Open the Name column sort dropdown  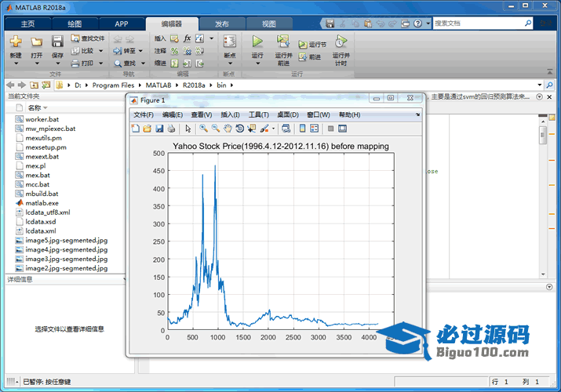point(46,108)
